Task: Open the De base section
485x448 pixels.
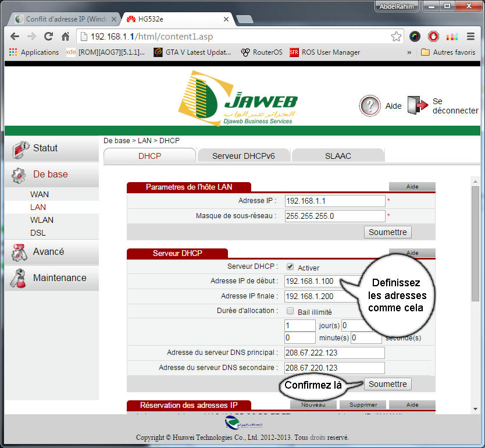Action: [52, 175]
